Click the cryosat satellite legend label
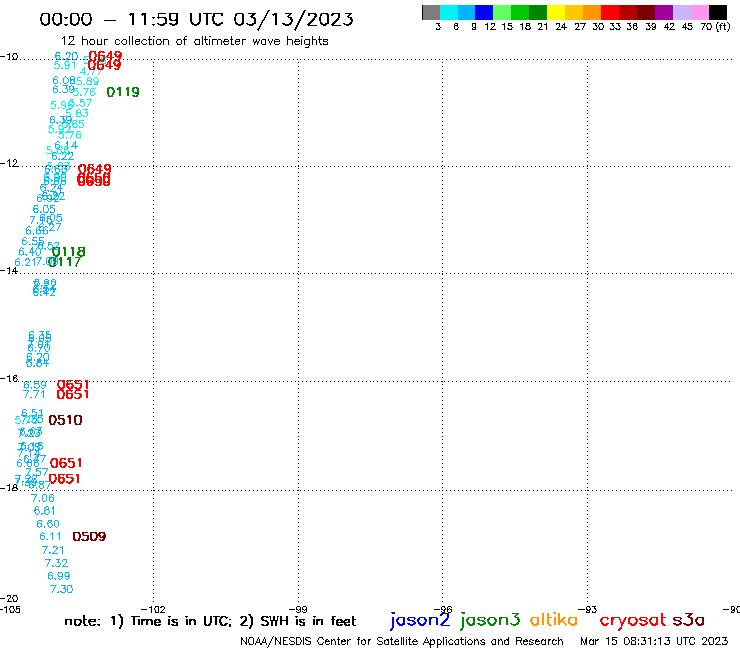 pos(633,620)
